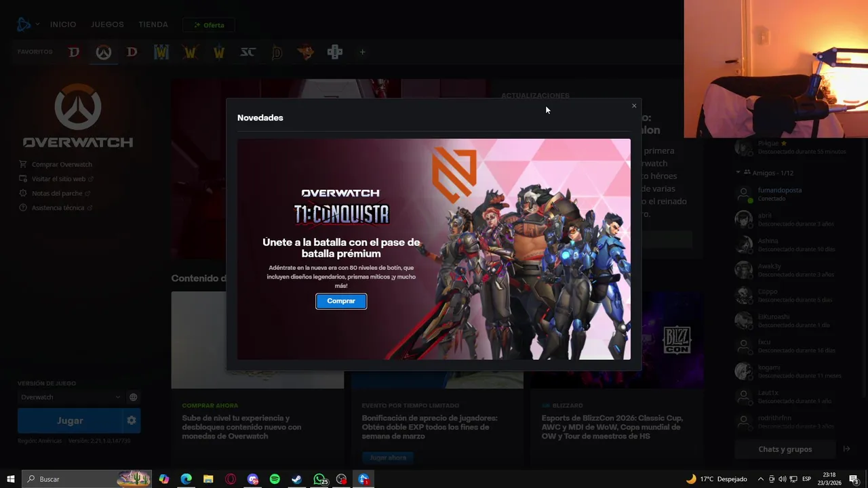Open Microsoft Edge from taskbar
The height and width of the screenshot is (488, 868).
pyautogui.click(x=186, y=479)
